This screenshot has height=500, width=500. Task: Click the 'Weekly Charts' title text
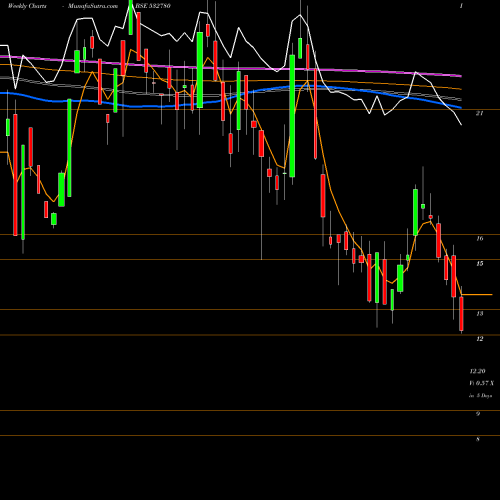click(27, 6)
